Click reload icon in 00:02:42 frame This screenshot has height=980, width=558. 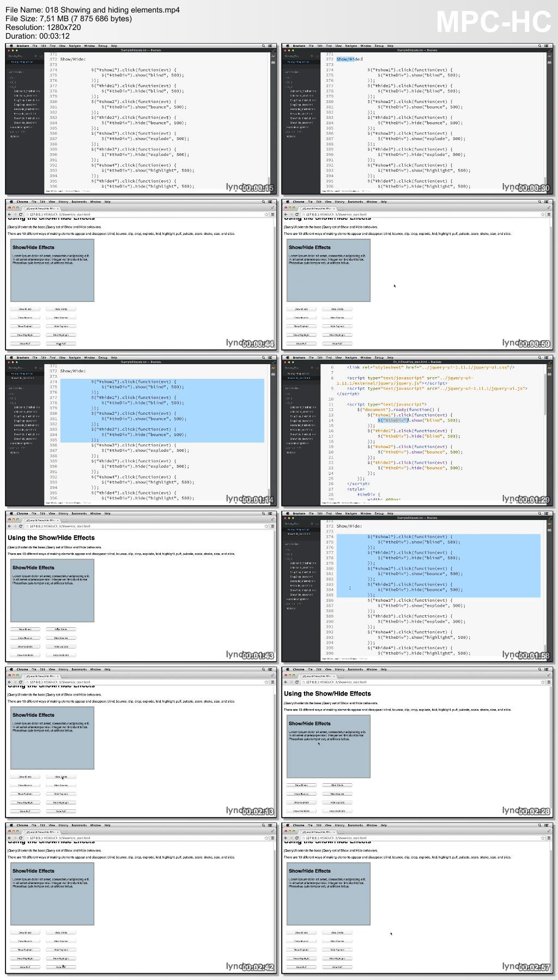[x=21, y=838]
